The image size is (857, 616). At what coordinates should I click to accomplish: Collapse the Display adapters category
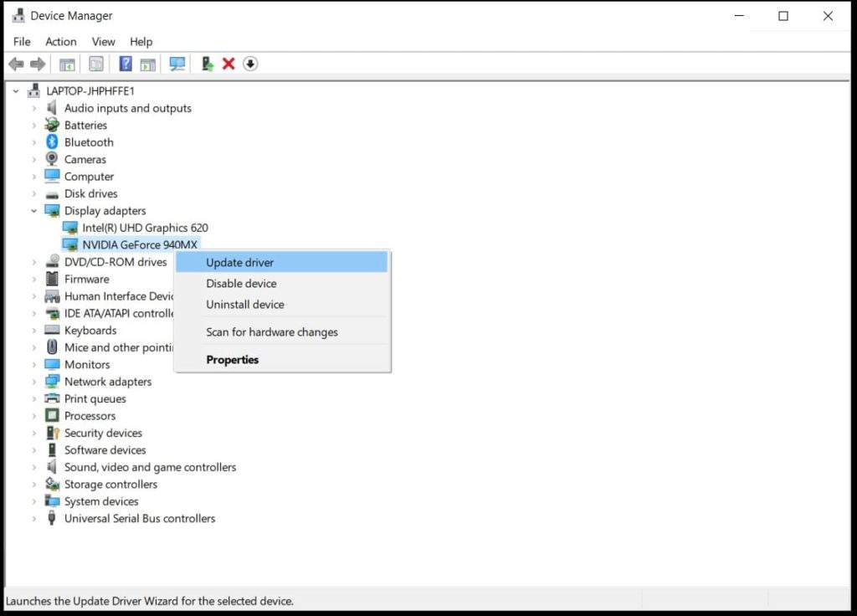pyautogui.click(x=33, y=210)
